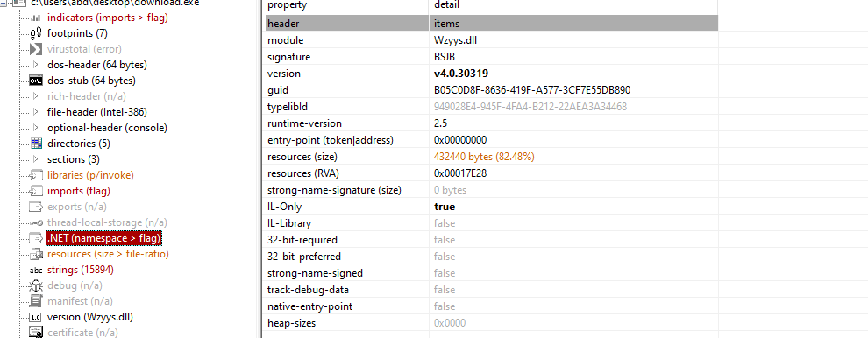Open footprints (7) item

coord(77,33)
